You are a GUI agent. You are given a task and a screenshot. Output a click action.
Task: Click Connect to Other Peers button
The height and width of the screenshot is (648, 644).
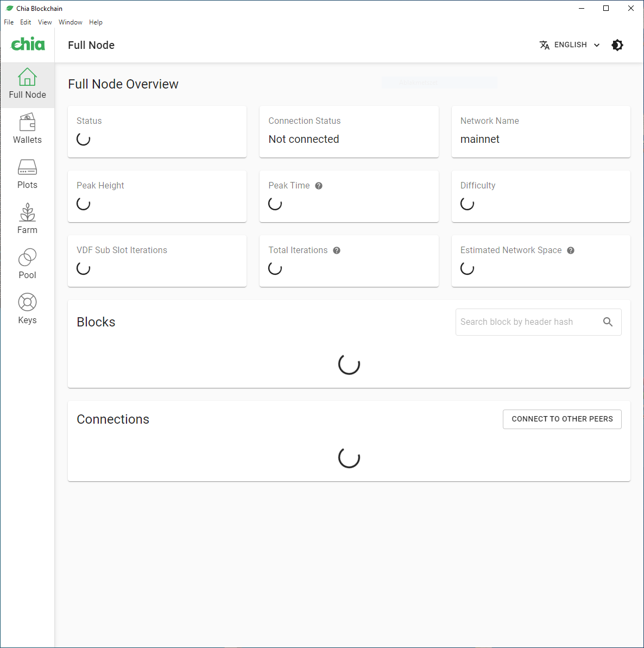click(x=562, y=419)
